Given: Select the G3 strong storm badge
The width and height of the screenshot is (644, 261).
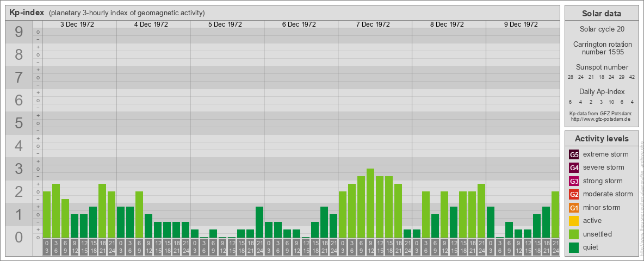Looking at the screenshot, I should point(574,181).
